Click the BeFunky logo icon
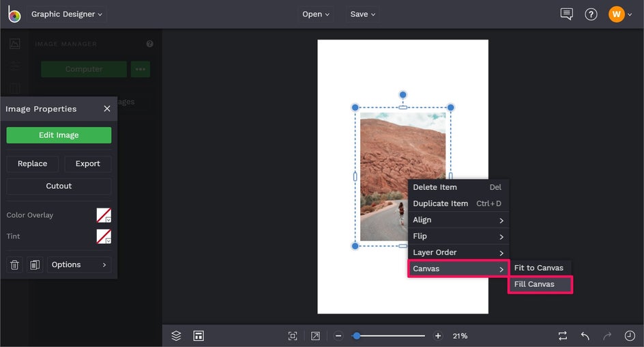The width and height of the screenshot is (644, 347). tap(14, 14)
